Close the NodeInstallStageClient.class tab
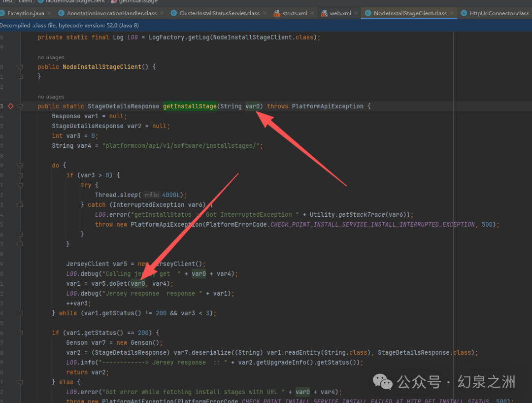 [x=452, y=13]
